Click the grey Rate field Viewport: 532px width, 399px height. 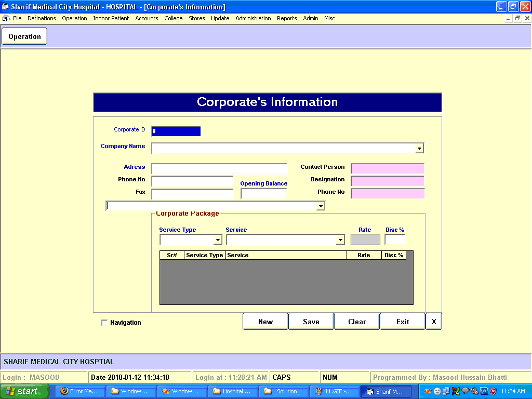coord(365,240)
